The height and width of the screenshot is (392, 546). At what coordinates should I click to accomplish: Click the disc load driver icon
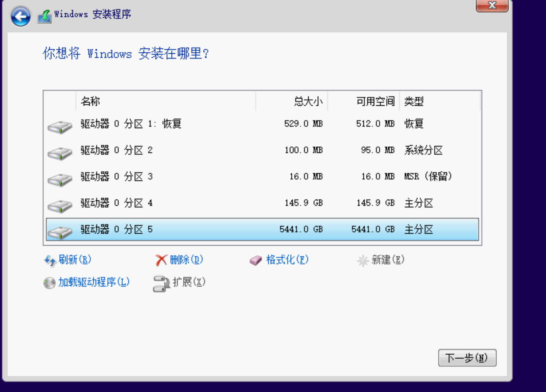tap(50, 283)
